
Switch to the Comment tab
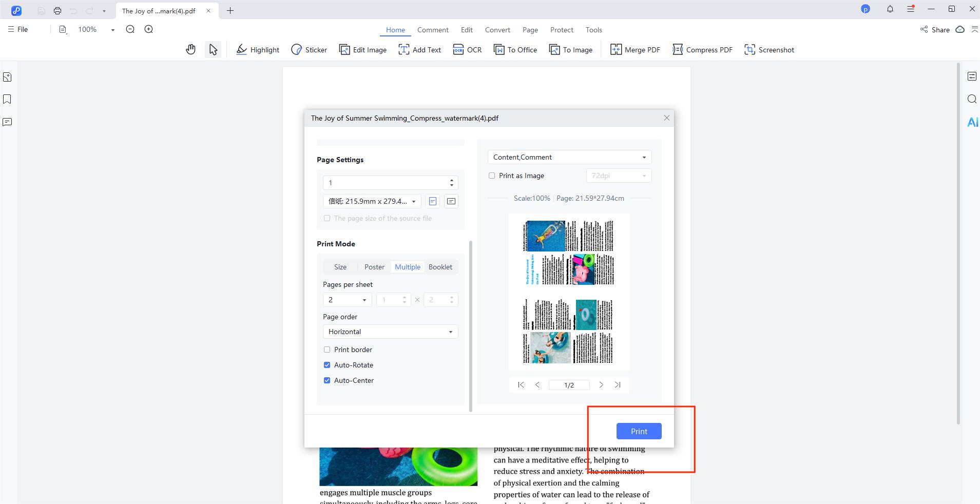tap(433, 30)
